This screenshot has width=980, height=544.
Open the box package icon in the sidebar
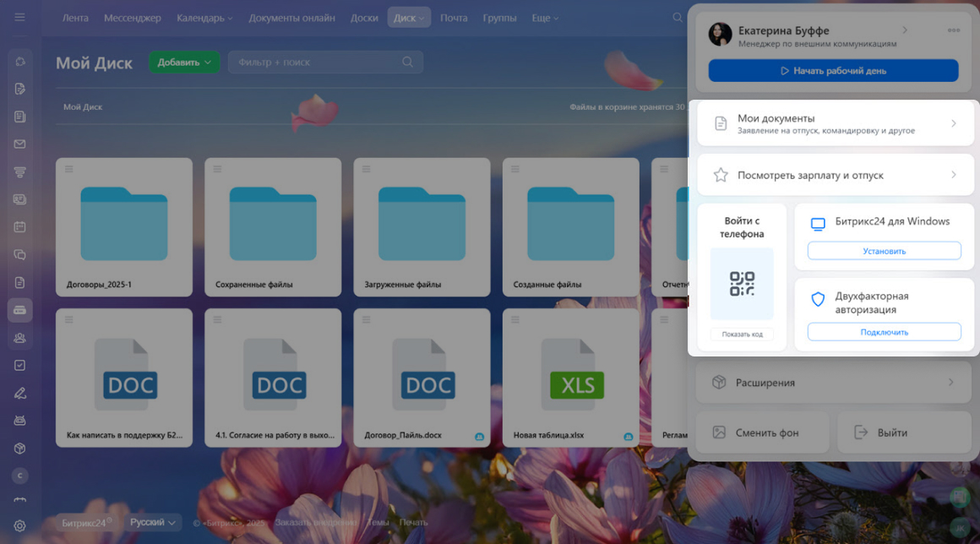20,449
